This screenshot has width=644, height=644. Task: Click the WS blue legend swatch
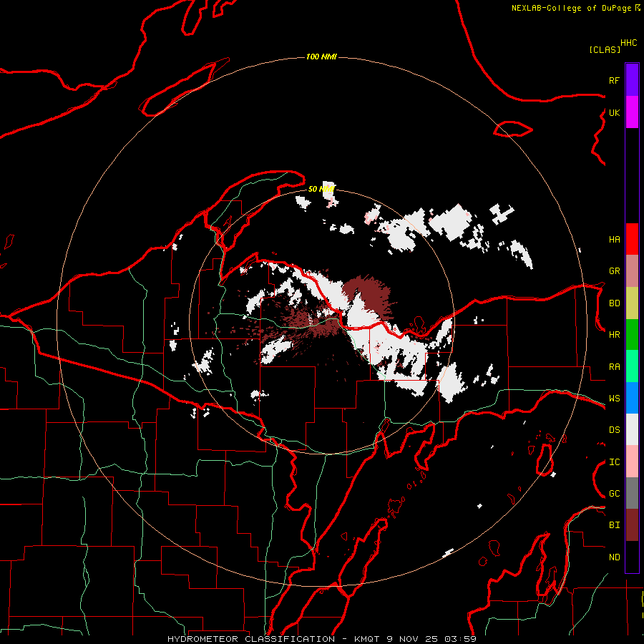tap(632, 398)
